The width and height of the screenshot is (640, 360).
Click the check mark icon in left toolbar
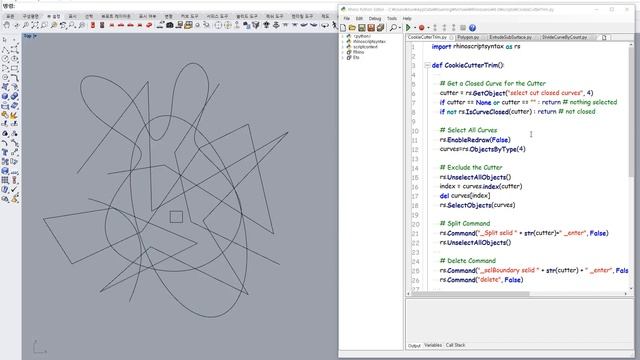pos(15,189)
